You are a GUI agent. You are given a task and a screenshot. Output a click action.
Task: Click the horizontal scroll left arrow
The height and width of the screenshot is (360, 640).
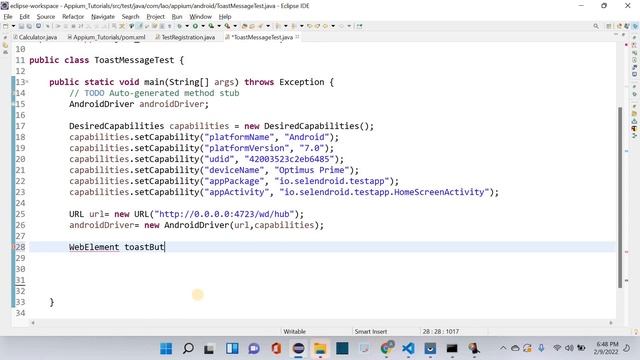click(33, 323)
